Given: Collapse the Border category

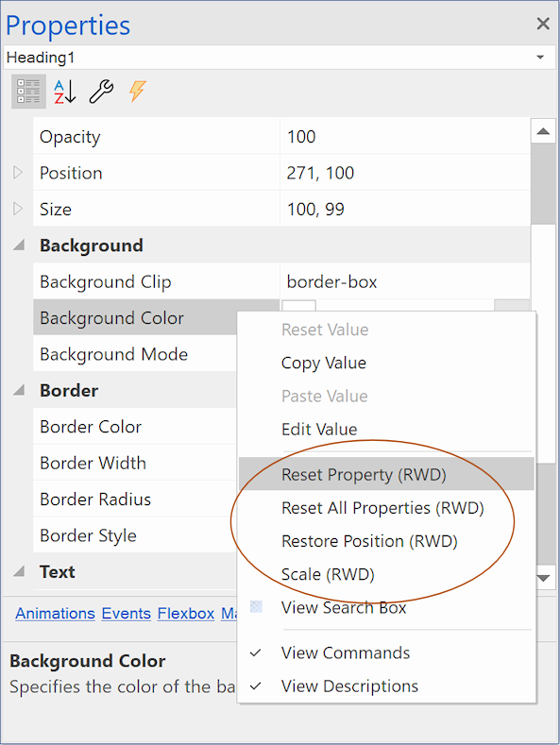Looking at the screenshot, I should [19, 391].
